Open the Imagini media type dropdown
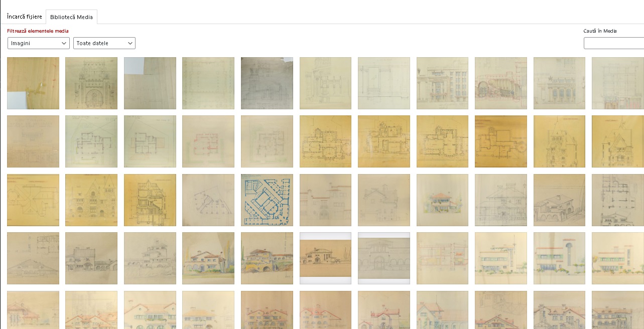 point(39,43)
